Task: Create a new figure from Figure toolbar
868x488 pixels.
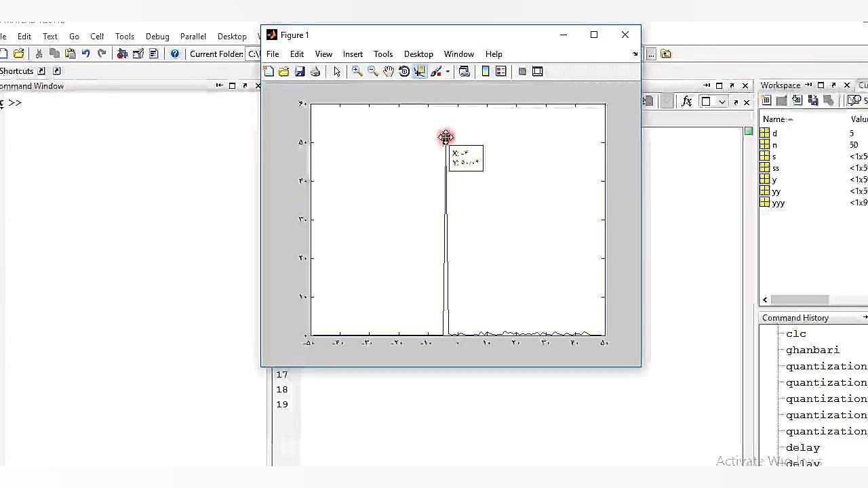Action: (269, 71)
